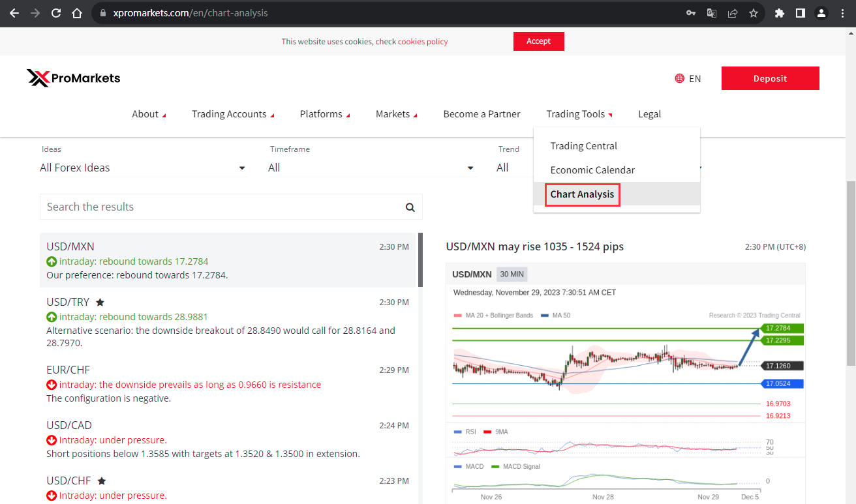
Task: Expand the Markets menu
Action: point(396,114)
